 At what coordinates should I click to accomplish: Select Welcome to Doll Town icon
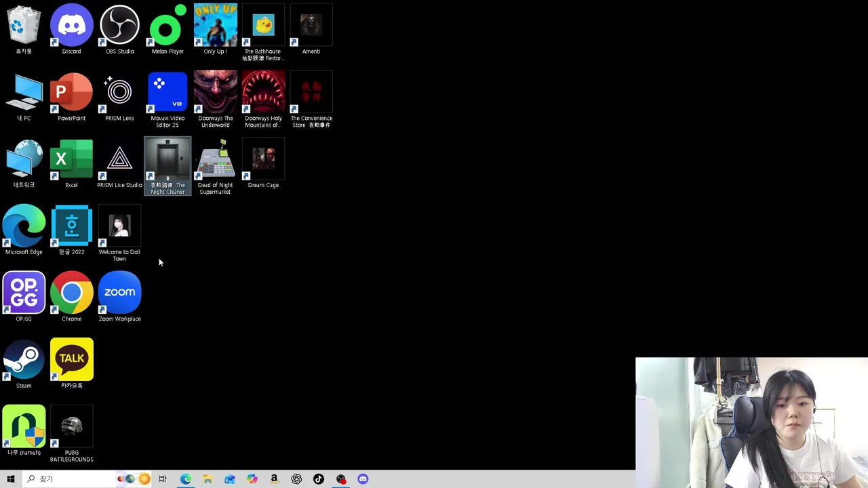click(x=119, y=233)
